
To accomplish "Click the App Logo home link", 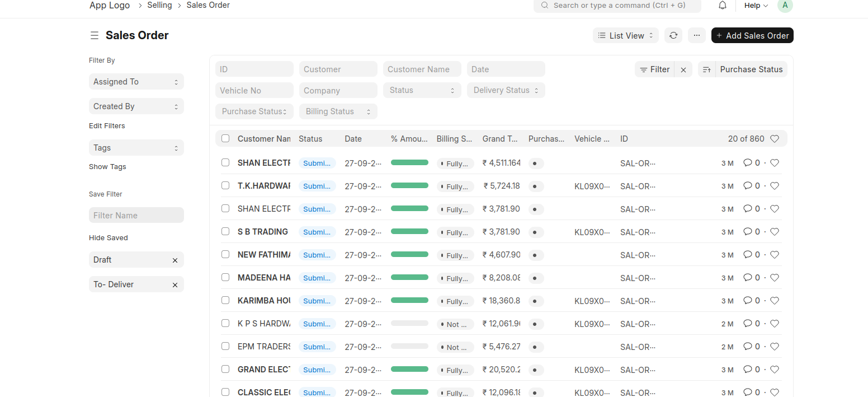I will coord(110,5).
